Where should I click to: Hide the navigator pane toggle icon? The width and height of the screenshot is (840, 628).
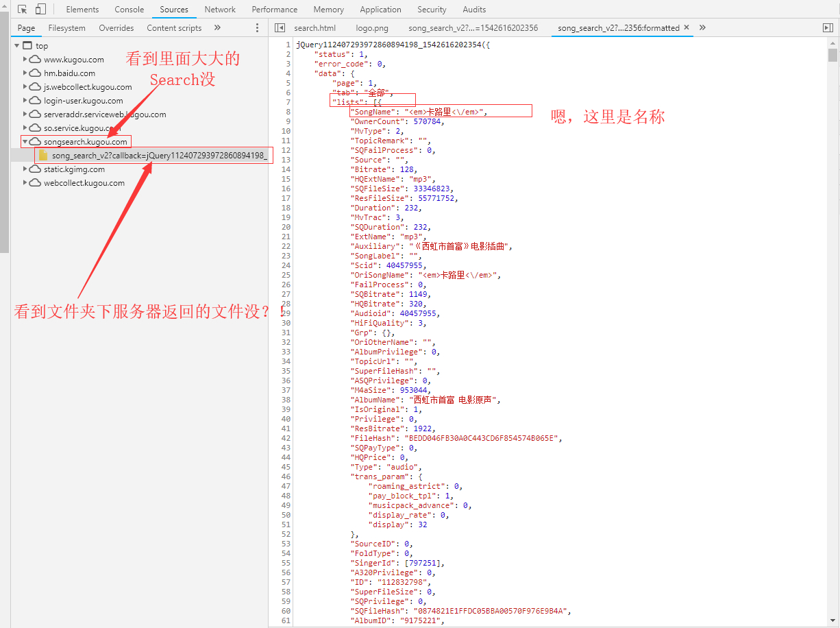pyautogui.click(x=280, y=28)
